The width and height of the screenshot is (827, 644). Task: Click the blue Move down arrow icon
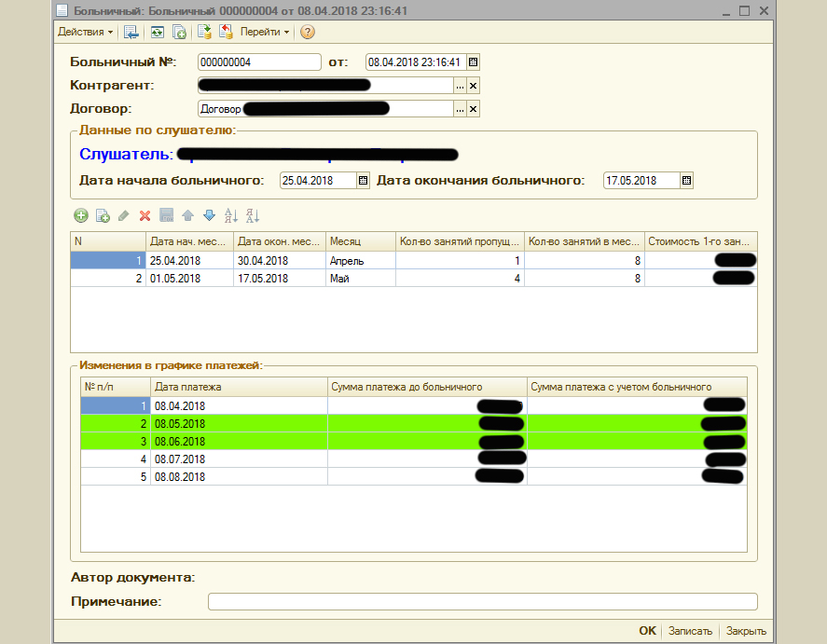click(209, 215)
